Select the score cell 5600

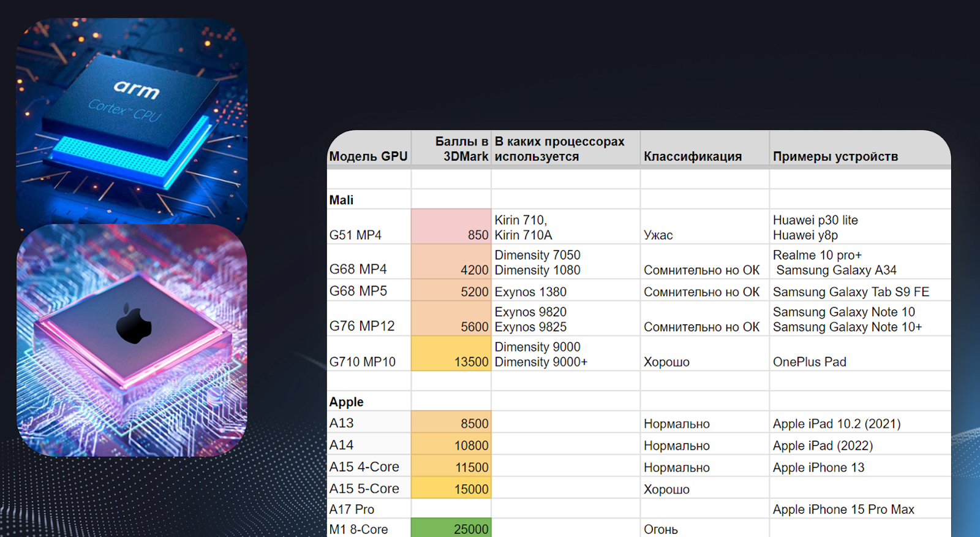(451, 318)
